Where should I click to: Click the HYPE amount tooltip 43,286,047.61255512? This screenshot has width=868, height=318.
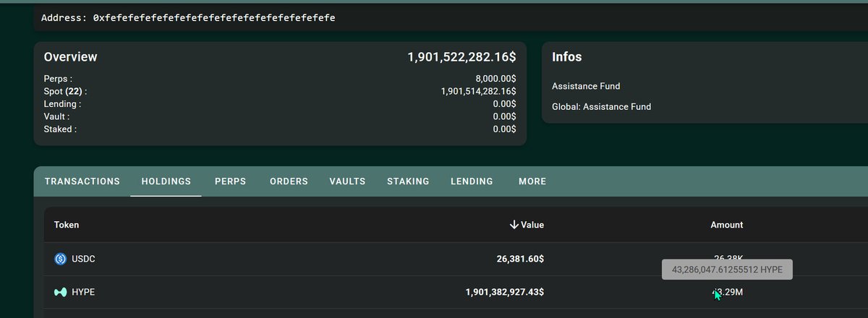727,270
